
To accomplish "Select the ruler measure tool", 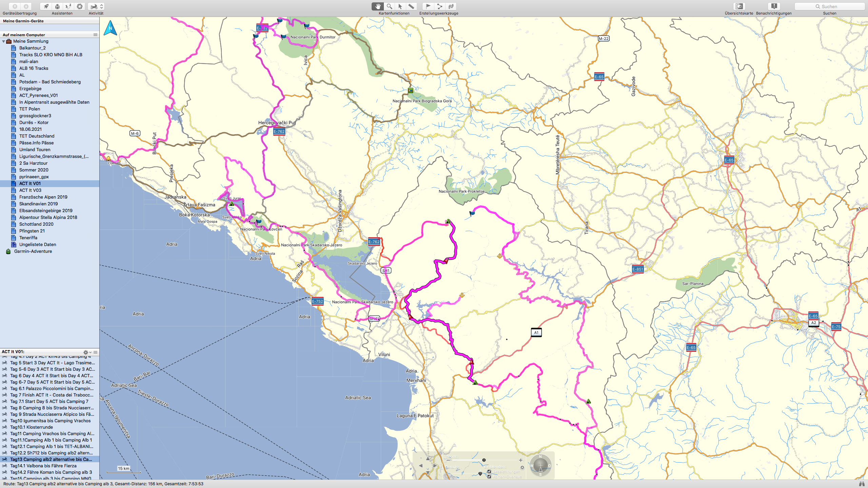I will pyautogui.click(x=411, y=6).
